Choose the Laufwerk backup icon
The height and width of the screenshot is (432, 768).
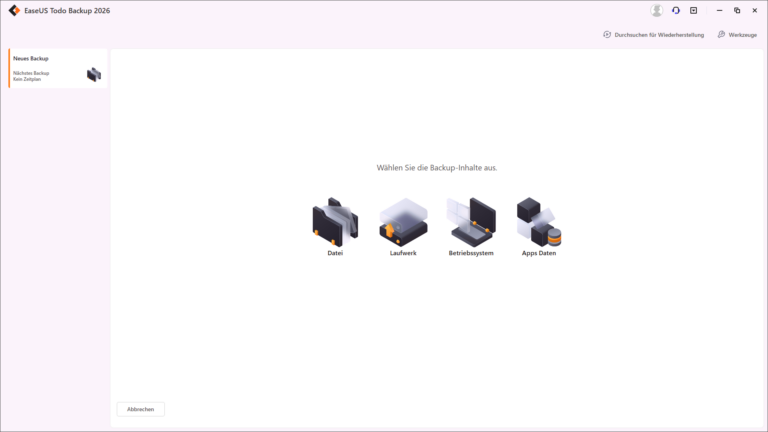pos(403,222)
